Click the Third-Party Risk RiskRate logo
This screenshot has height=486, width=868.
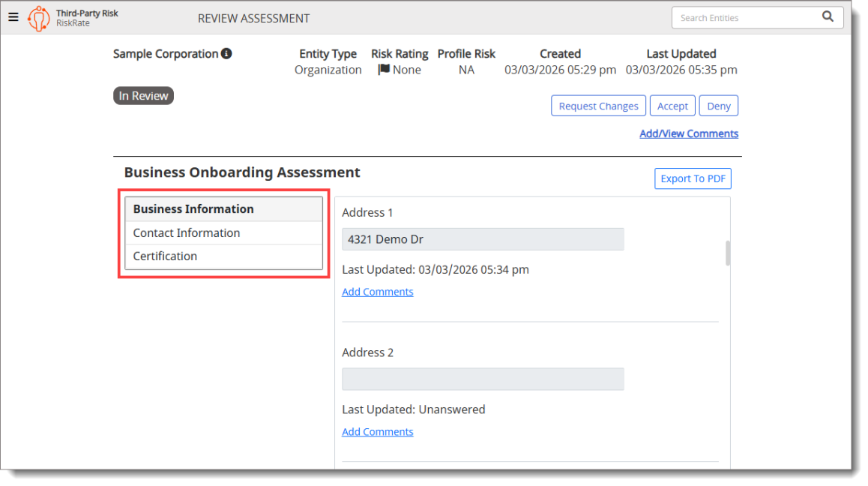point(39,18)
